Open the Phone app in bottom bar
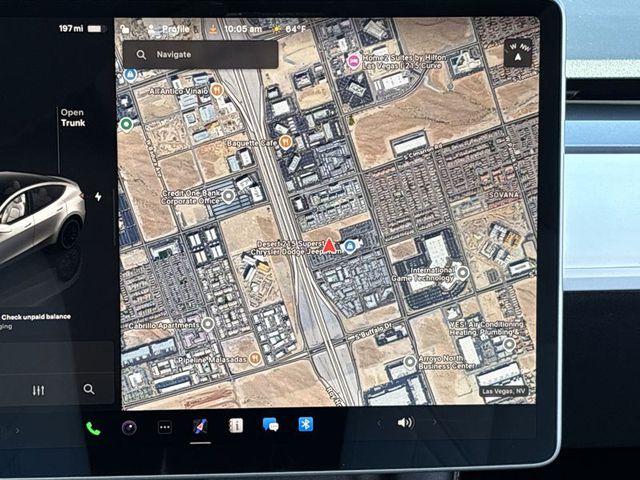Image resolution: width=640 pixels, height=480 pixels. pos(93,428)
